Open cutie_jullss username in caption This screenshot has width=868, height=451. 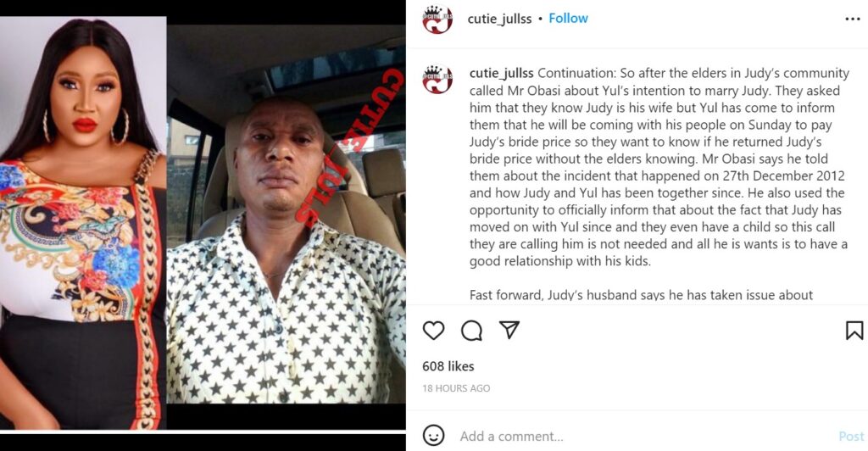502,73
